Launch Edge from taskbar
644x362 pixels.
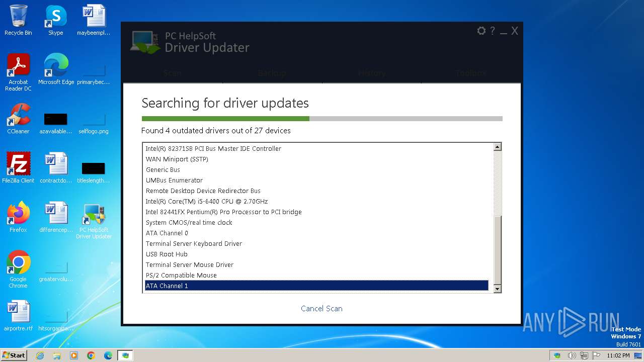point(108,355)
